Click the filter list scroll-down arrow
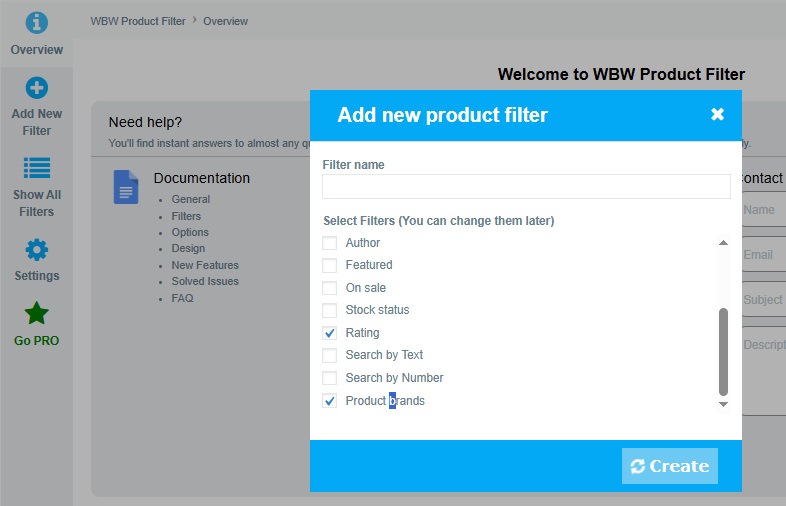786x506 pixels. [x=723, y=404]
